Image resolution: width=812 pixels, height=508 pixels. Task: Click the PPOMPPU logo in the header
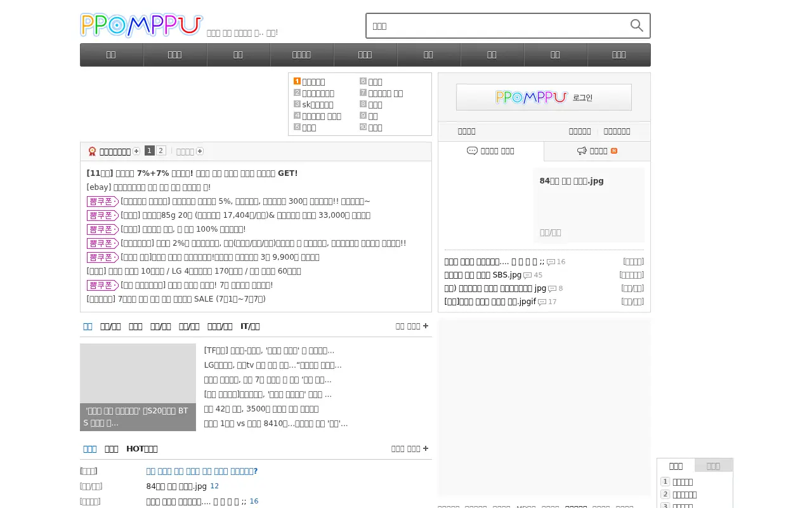coord(141,25)
